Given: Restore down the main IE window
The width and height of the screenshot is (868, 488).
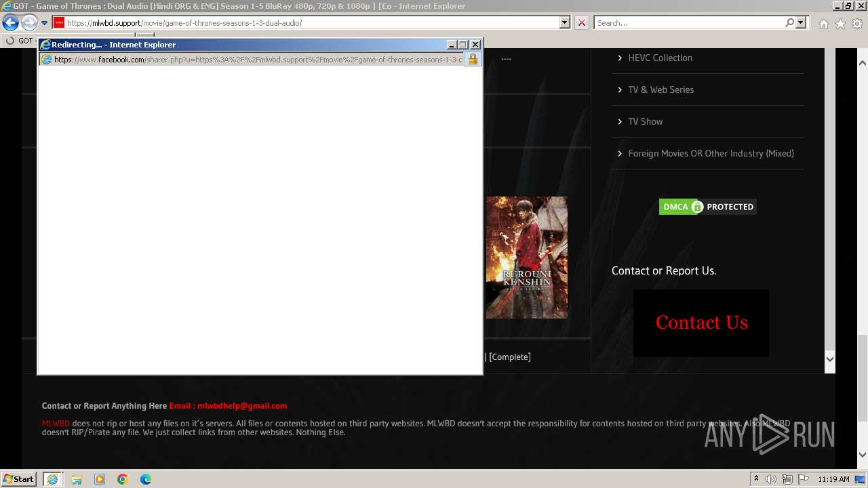Looking at the screenshot, I should [848, 6].
